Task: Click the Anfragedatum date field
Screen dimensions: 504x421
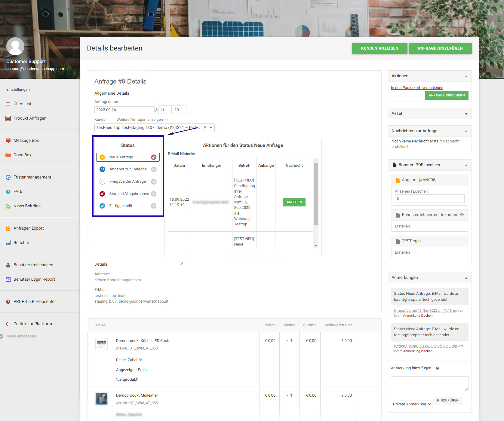Action: 124,110
